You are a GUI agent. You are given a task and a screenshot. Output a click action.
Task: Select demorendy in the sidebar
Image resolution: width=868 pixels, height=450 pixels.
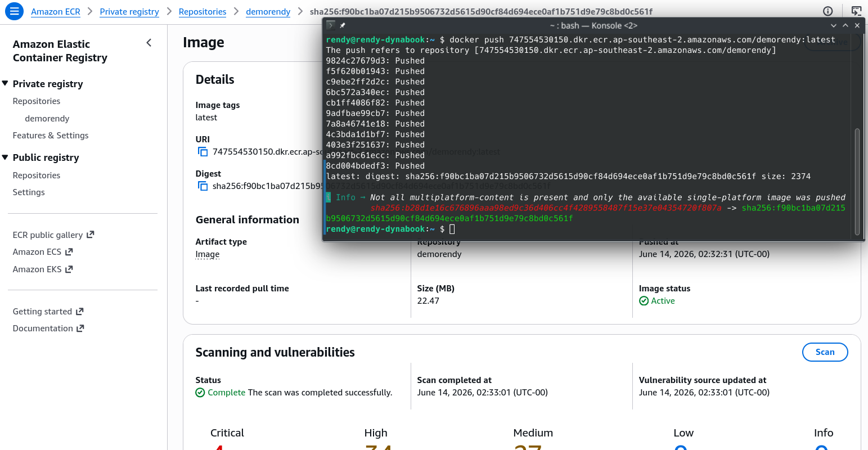pos(47,118)
